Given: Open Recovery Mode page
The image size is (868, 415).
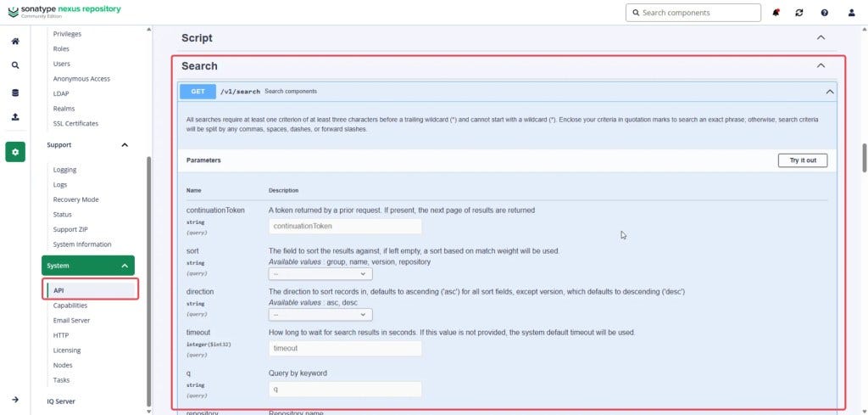Looking at the screenshot, I should [75, 199].
